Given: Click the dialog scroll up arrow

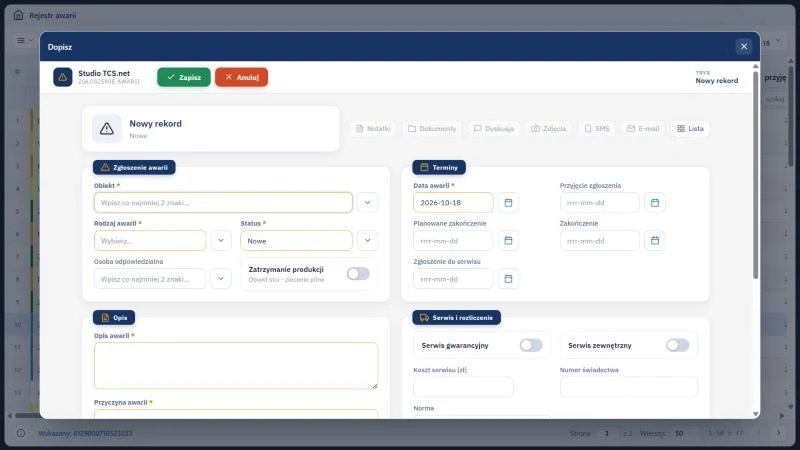Looking at the screenshot, I should coord(756,66).
